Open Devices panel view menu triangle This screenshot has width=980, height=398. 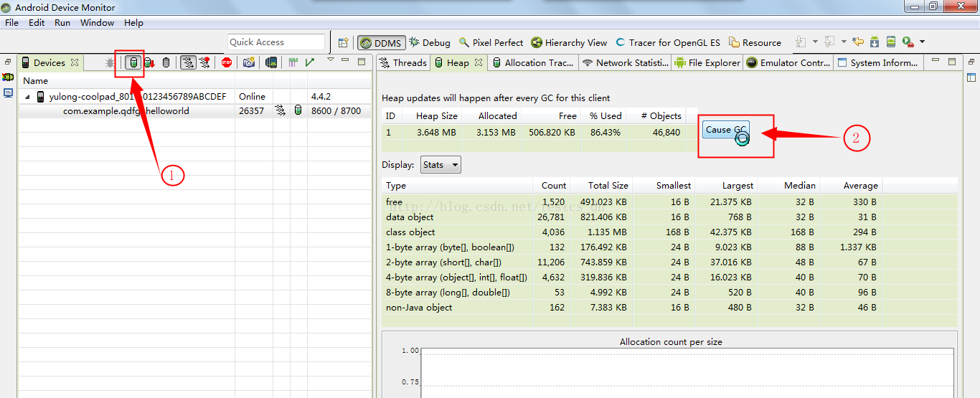coord(331,60)
